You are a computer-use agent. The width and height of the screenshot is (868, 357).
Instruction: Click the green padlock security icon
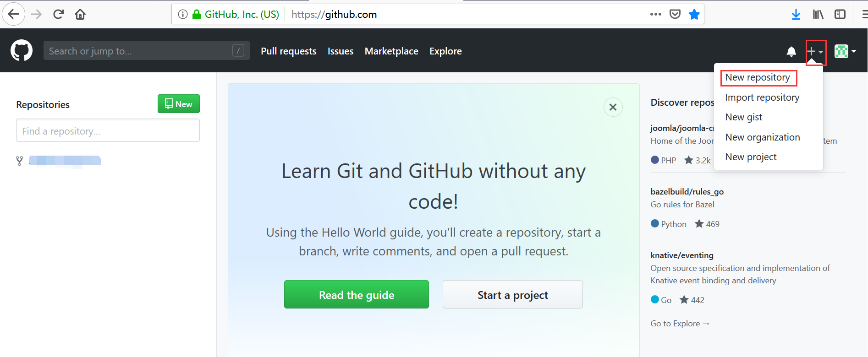tap(197, 14)
